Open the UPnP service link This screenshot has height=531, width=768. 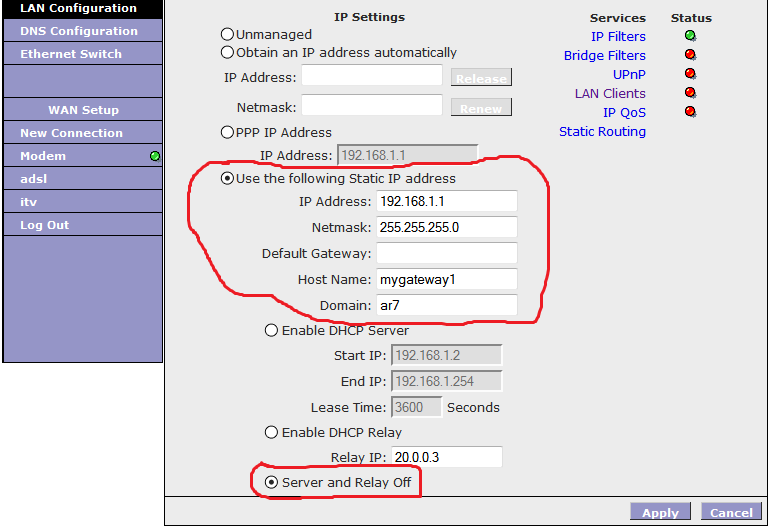pyautogui.click(x=629, y=75)
